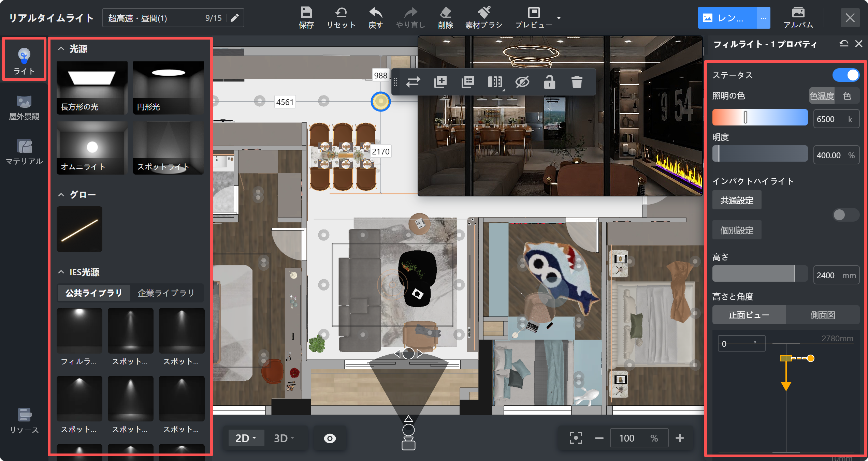
Task: Open the アルバム album
Action: click(x=798, y=18)
